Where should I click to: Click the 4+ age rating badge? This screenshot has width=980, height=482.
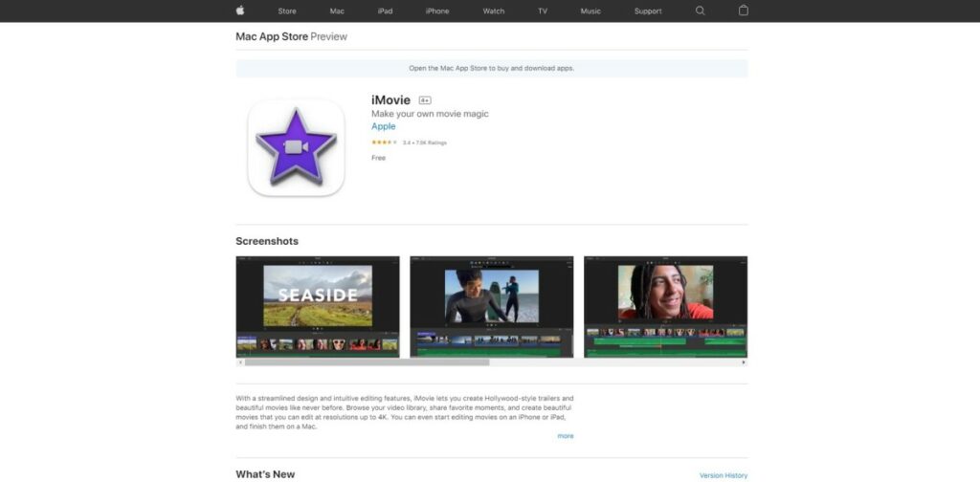click(x=425, y=100)
